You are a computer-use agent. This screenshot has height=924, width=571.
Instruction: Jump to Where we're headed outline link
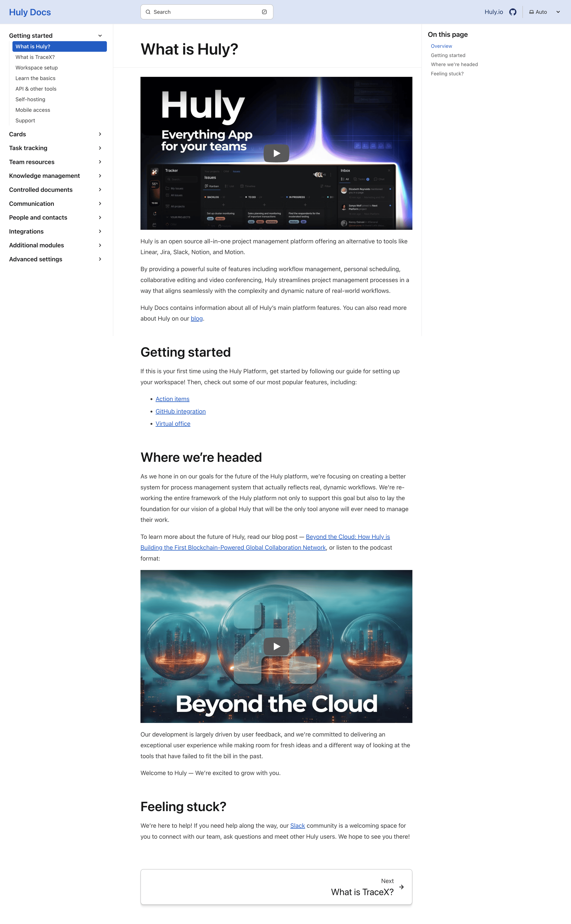click(454, 64)
